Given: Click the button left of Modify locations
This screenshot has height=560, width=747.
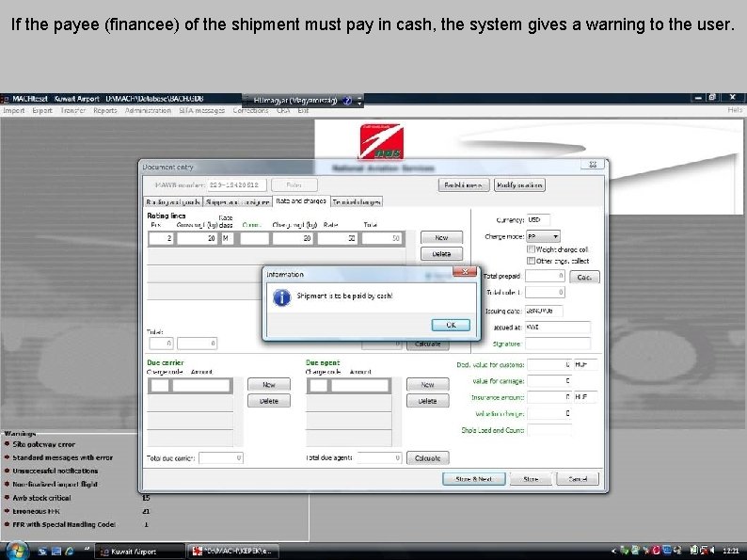Looking at the screenshot, I should (464, 184).
